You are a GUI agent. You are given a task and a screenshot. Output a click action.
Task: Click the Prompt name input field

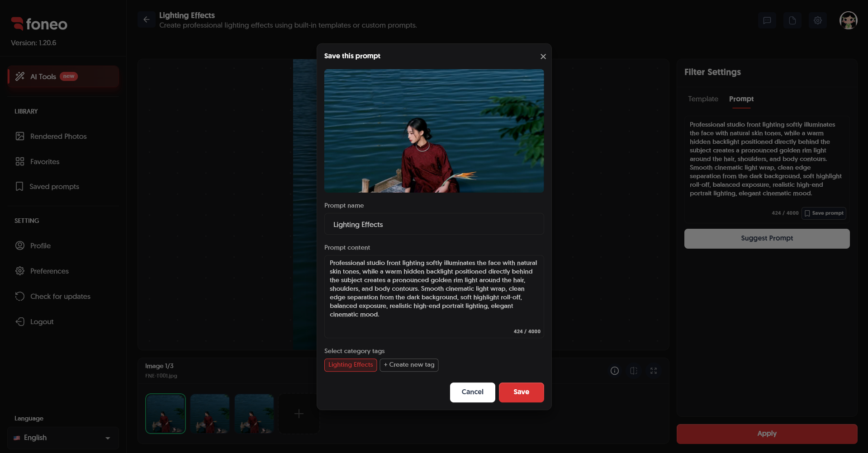pyautogui.click(x=434, y=224)
